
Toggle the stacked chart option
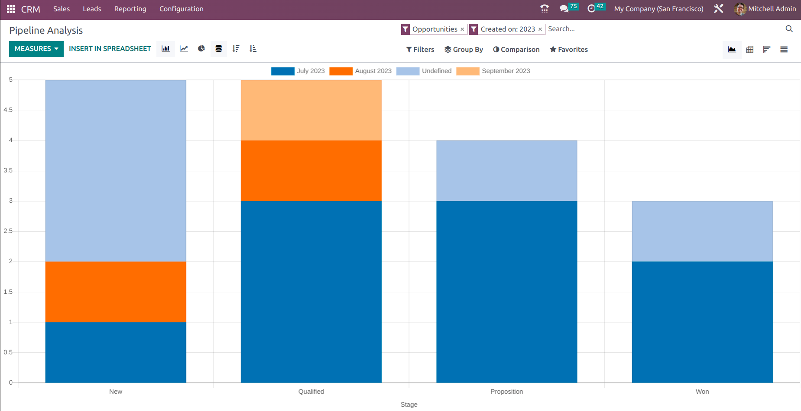[x=219, y=48]
